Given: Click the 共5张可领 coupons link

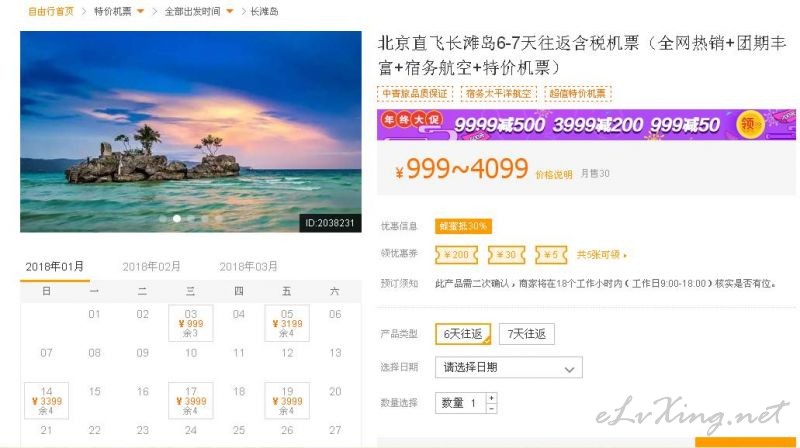Looking at the screenshot, I should [601, 255].
